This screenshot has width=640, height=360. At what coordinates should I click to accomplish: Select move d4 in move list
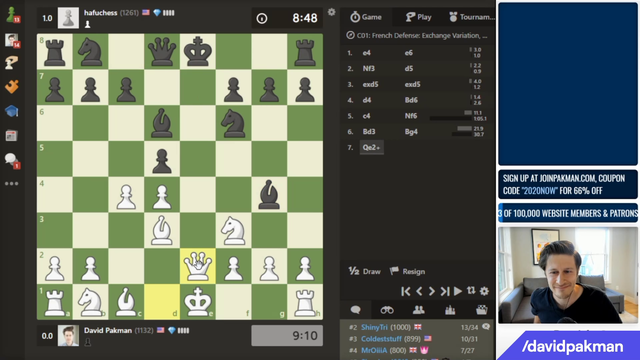367,100
